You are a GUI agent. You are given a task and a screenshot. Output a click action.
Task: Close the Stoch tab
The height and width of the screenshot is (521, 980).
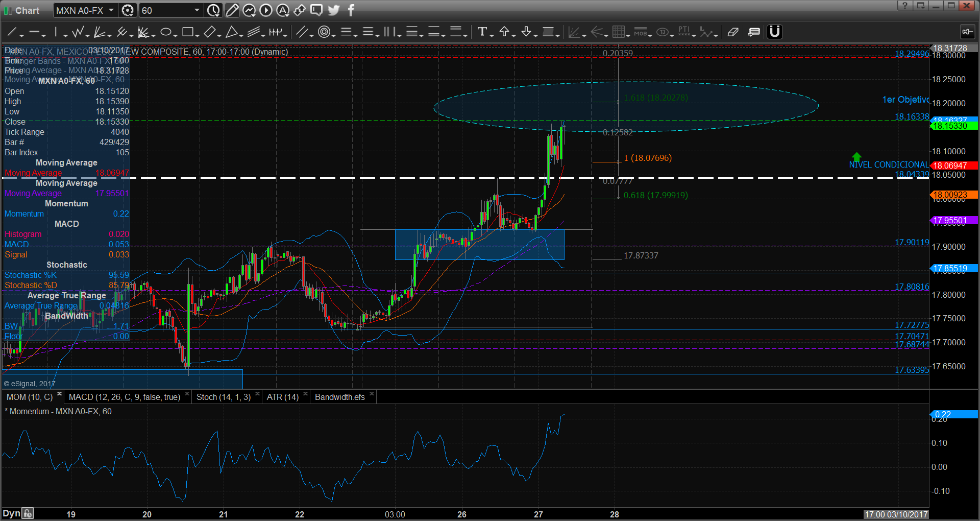pos(257,394)
